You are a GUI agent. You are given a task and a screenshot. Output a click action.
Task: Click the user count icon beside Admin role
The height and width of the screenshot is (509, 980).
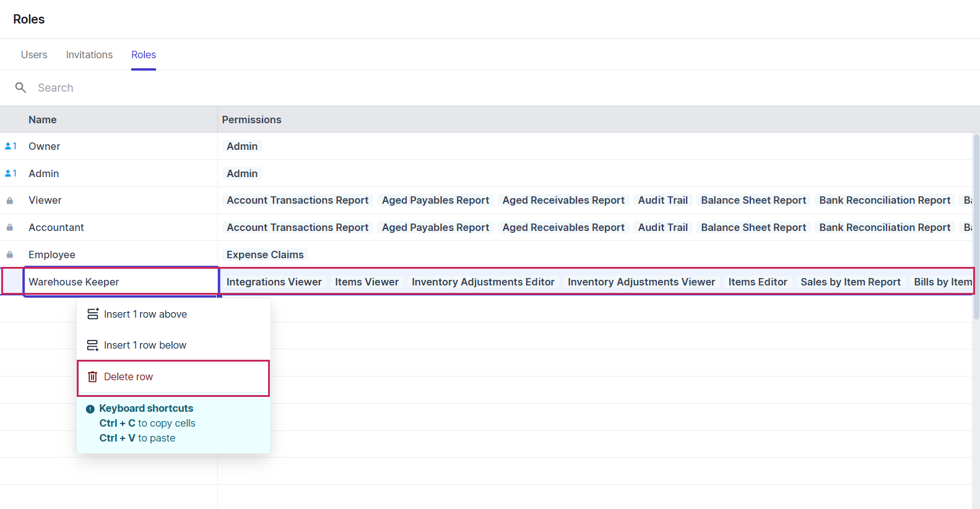click(11, 173)
